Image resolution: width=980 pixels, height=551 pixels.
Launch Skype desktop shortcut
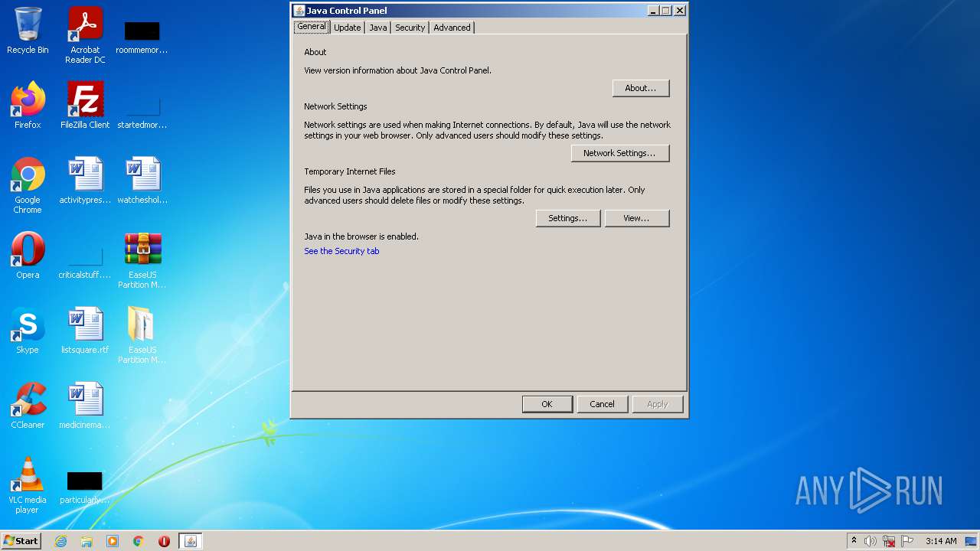(28, 331)
